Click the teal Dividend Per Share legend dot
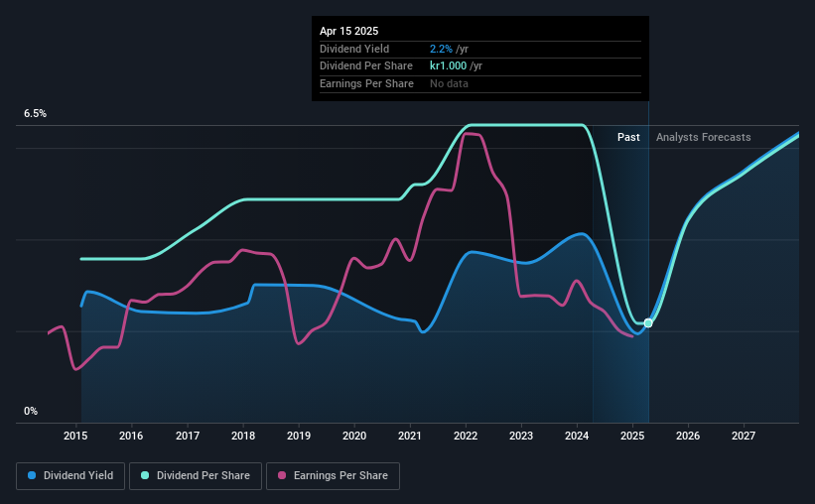The width and height of the screenshot is (815, 504). tap(145, 475)
